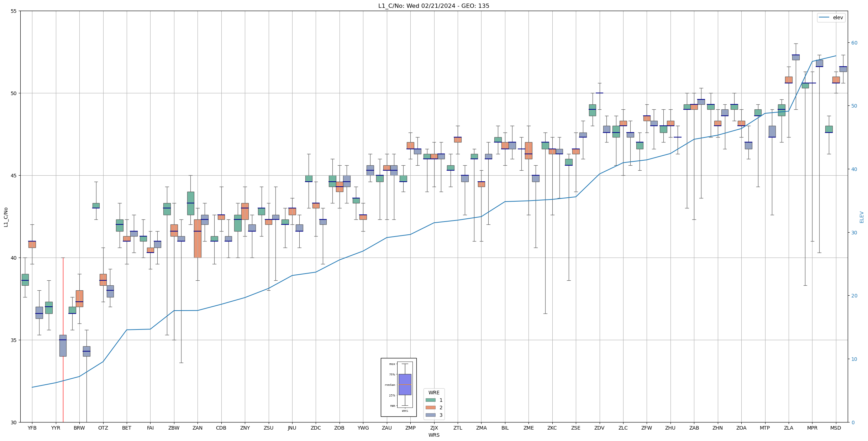The height and width of the screenshot is (441, 868).
Task: Click the ZHN x-axis label
Action: coord(718,428)
